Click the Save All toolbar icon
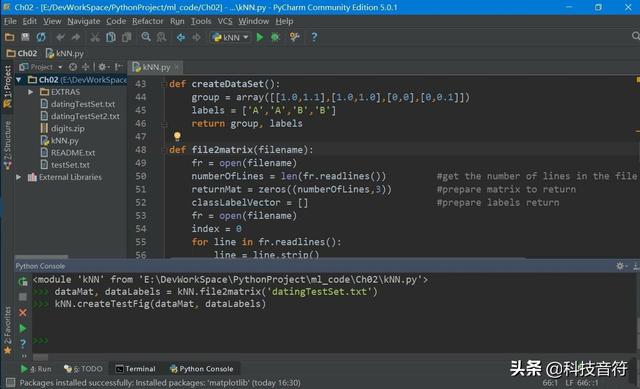The width and height of the screenshot is (640, 389). tap(25, 37)
